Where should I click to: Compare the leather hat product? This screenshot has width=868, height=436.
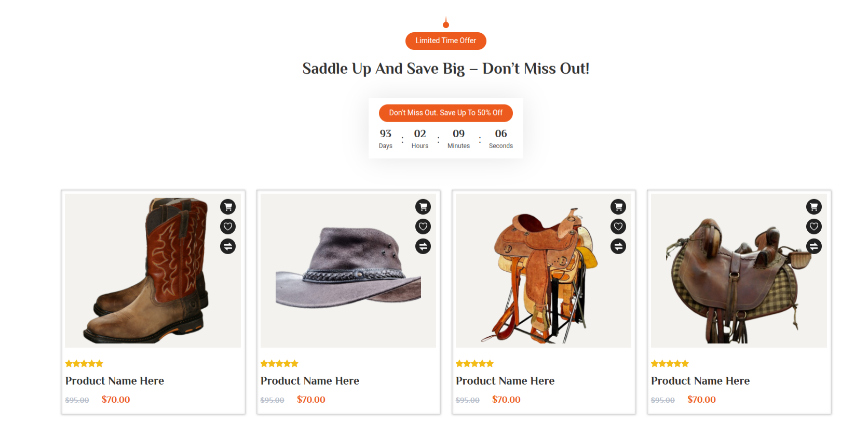[x=423, y=246]
